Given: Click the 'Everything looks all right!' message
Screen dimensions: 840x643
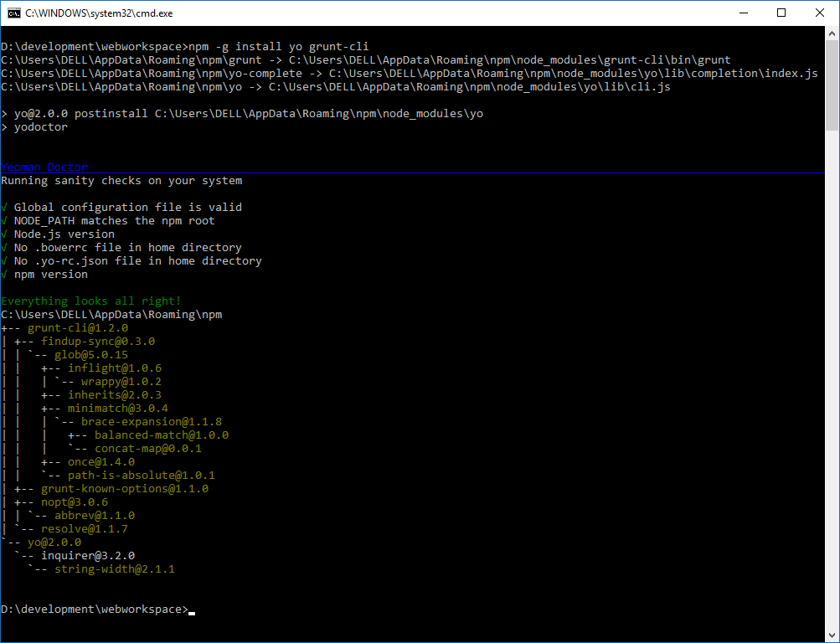Looking at the screenshot, I should [91, 301].
